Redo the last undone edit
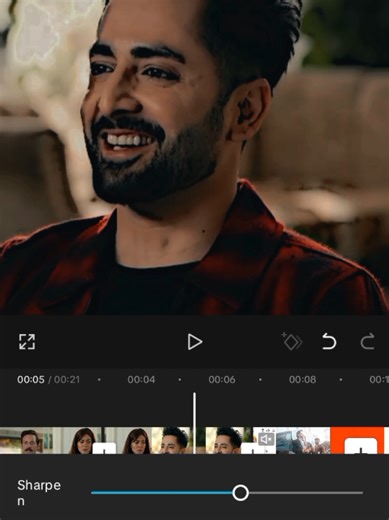The height and width of the screenshot is (520, 389). coord(367,342)
